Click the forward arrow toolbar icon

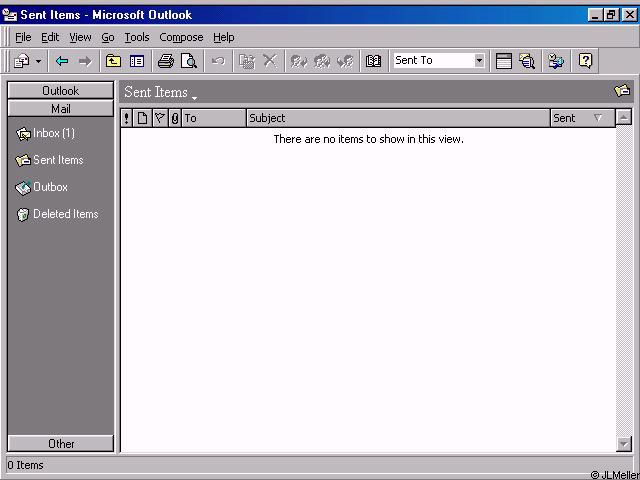[85, 61]
